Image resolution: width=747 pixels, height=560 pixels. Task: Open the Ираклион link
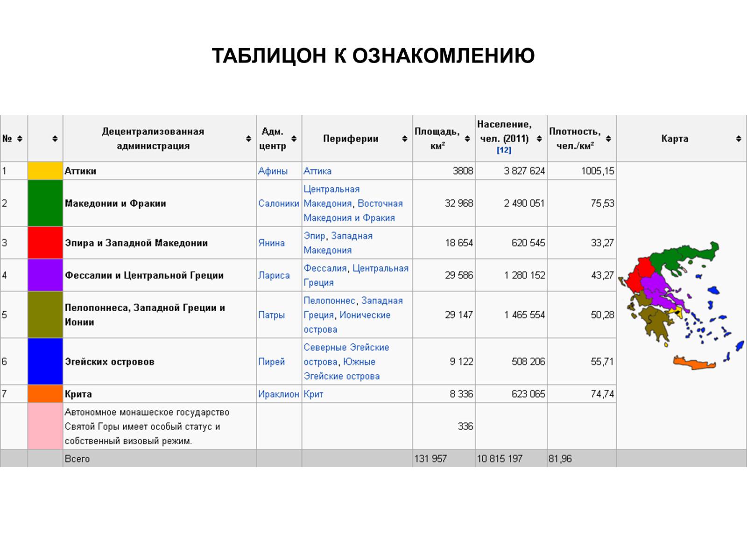(279, 394)
